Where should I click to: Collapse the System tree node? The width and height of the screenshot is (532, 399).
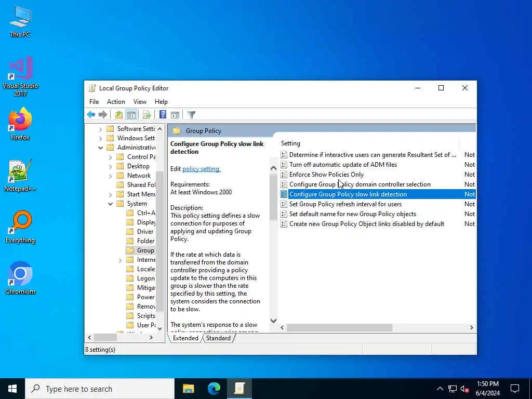pos(110,204)
